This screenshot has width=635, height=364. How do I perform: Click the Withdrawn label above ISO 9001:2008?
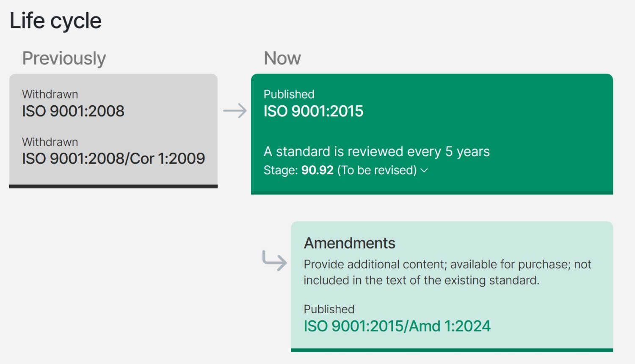click(50, 94)
